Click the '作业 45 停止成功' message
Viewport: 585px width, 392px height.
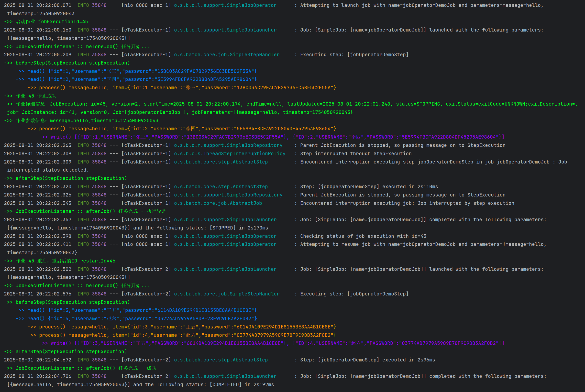(30, 96)
